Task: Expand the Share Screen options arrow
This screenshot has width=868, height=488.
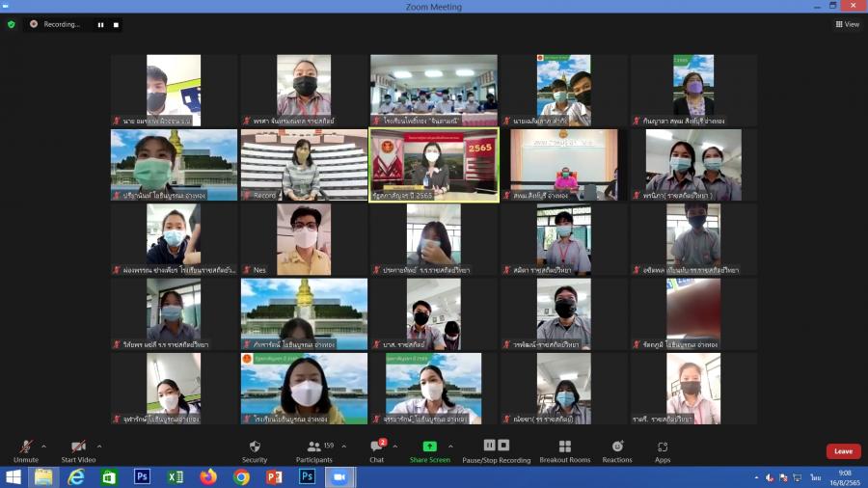Action: click(452, 447)
